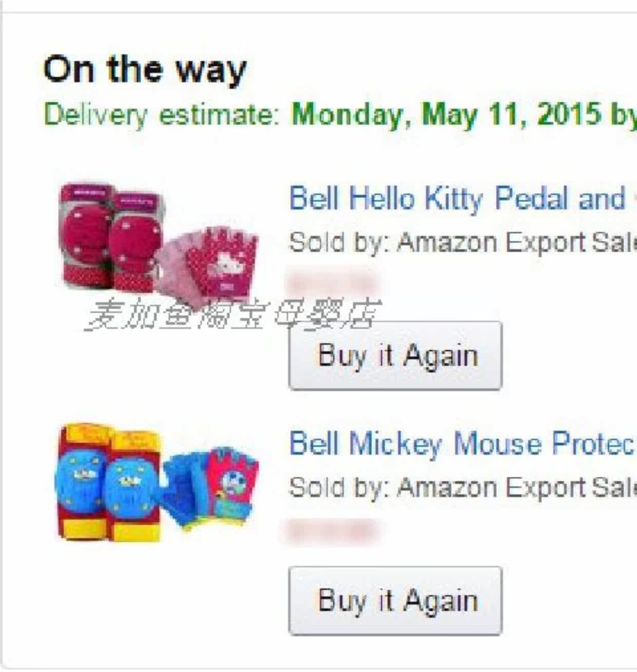Click Amazon Export seller name under Mickey Mouse item
This screenshot has width=637, height=672.
coord(514,488)
